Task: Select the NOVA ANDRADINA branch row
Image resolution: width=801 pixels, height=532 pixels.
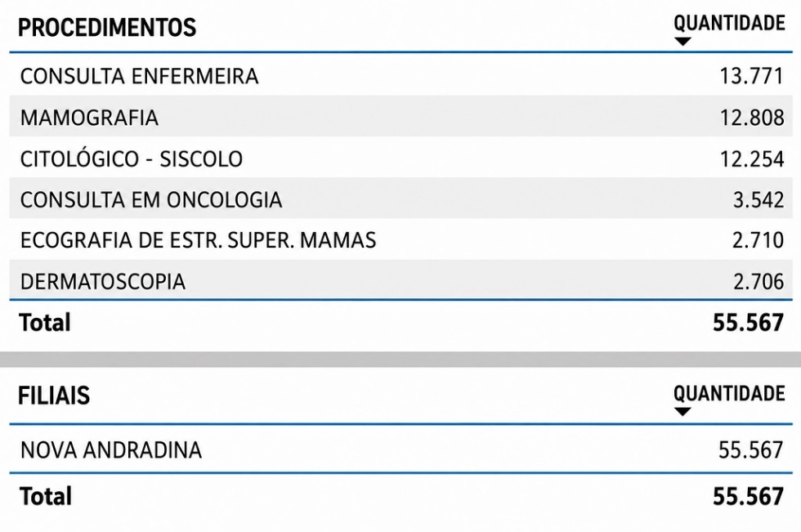Action: click(x=400, y=449)
